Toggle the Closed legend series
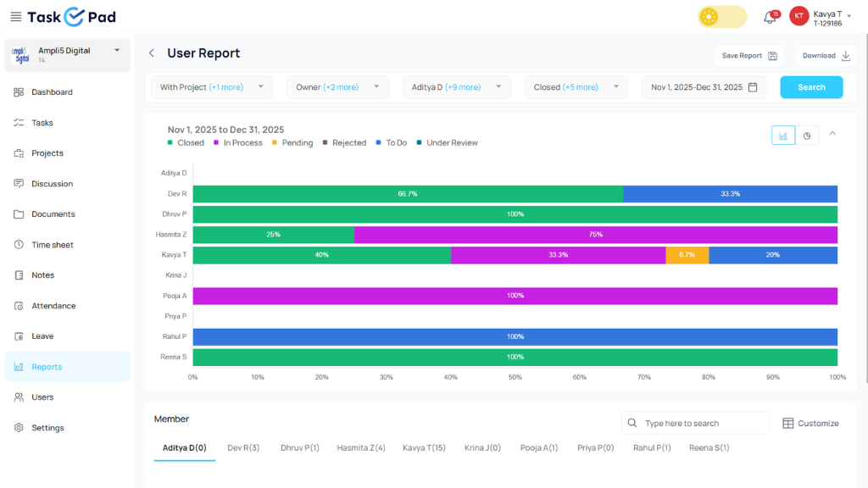This screenshot has height=488, width=868. pos(186,142)
